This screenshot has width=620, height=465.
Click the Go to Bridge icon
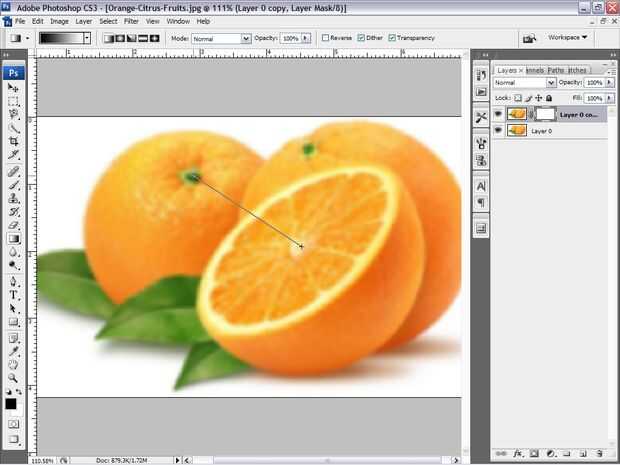point(529,38)
